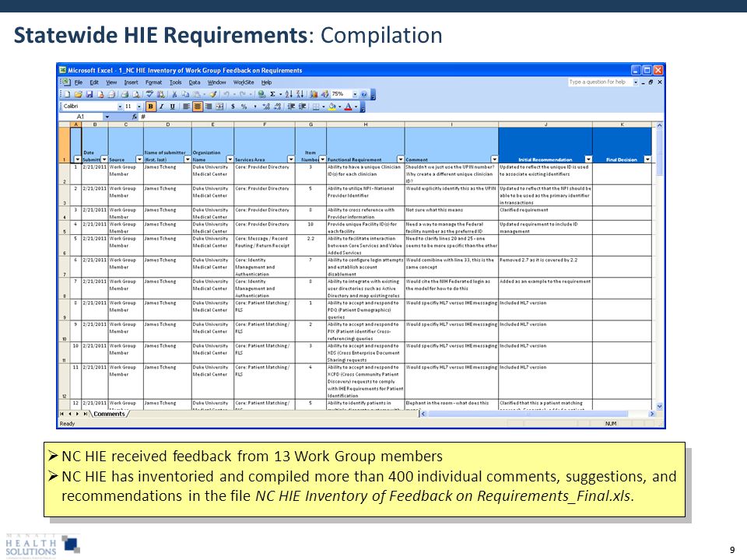Click the formula bar input field
Screen dimensions: 747x560
(402, 117)
